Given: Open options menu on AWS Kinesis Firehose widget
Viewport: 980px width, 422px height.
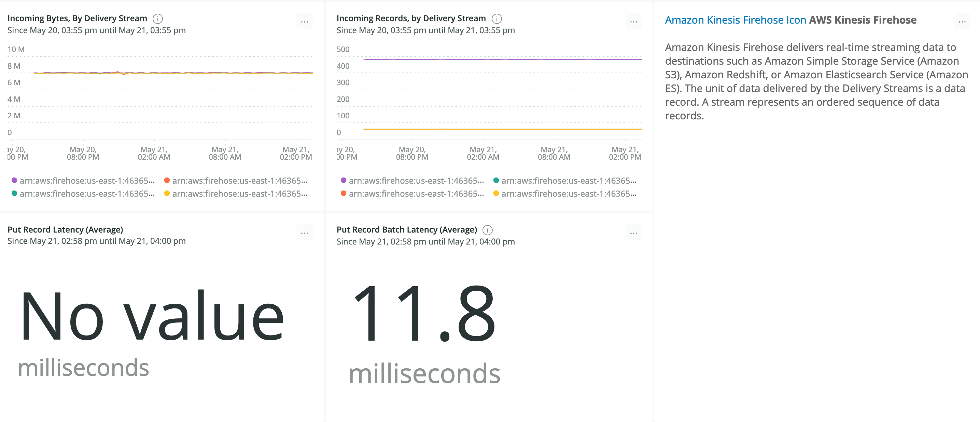Looking at the screenshot, I should coord(962,22).
